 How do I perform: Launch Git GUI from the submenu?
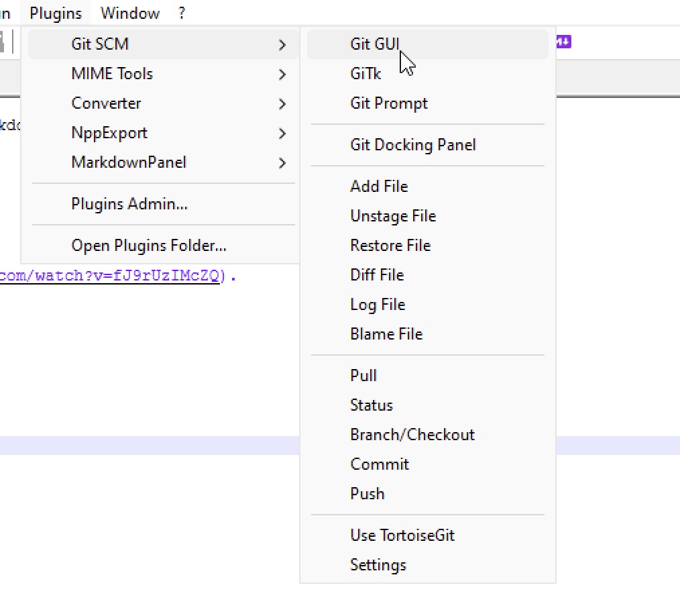pyautogui.click(x=374, y=44)
